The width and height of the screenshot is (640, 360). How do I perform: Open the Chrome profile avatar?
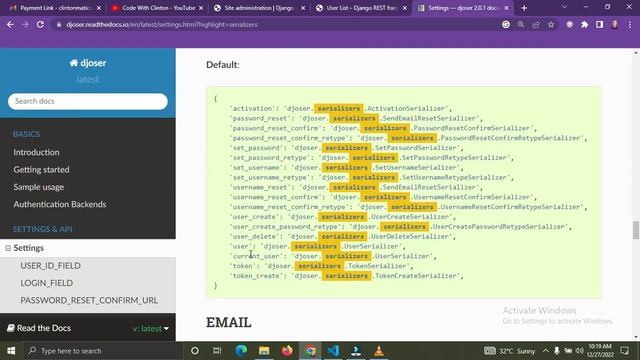(614, 24)
